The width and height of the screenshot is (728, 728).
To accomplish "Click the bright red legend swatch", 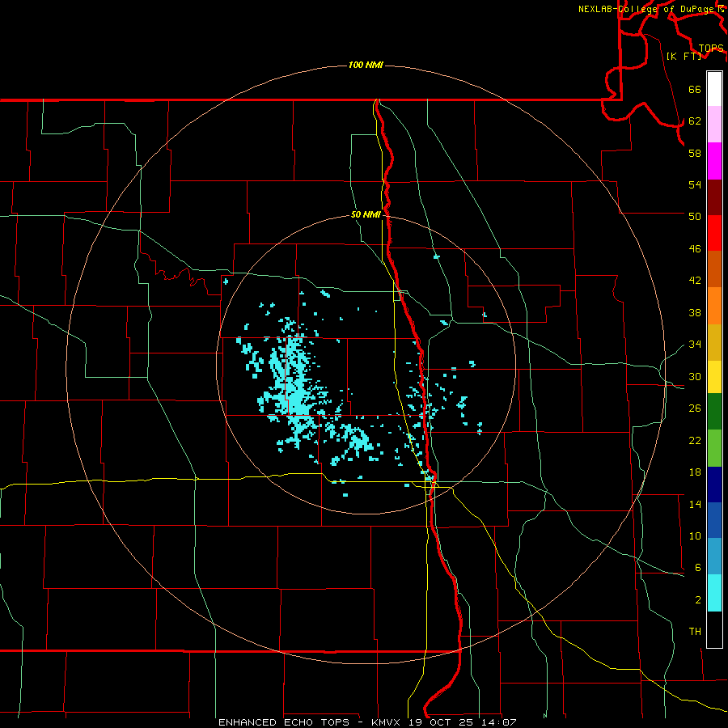I will pyautogui.click(x=714, y=233).
